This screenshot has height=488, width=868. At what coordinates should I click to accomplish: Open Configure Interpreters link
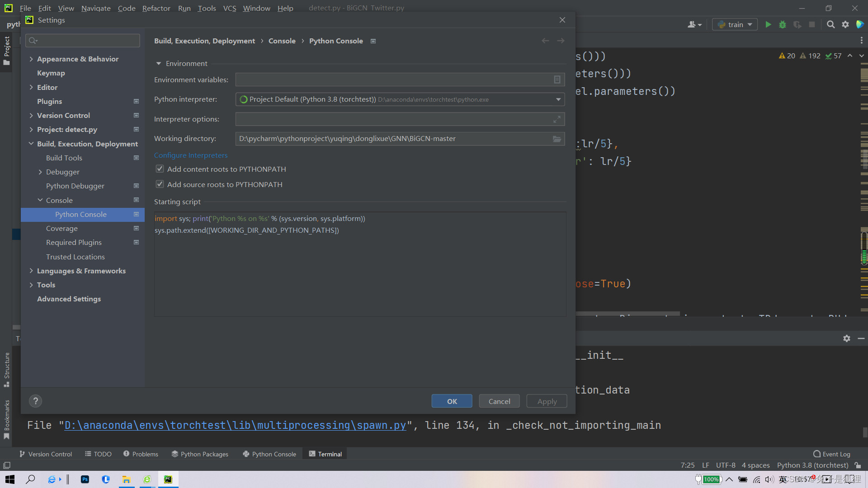(x=191, y=155)
